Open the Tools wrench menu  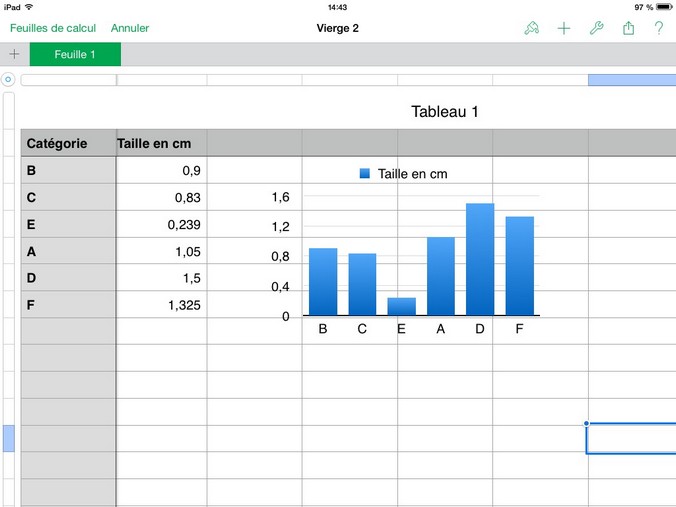pos(596,28)
